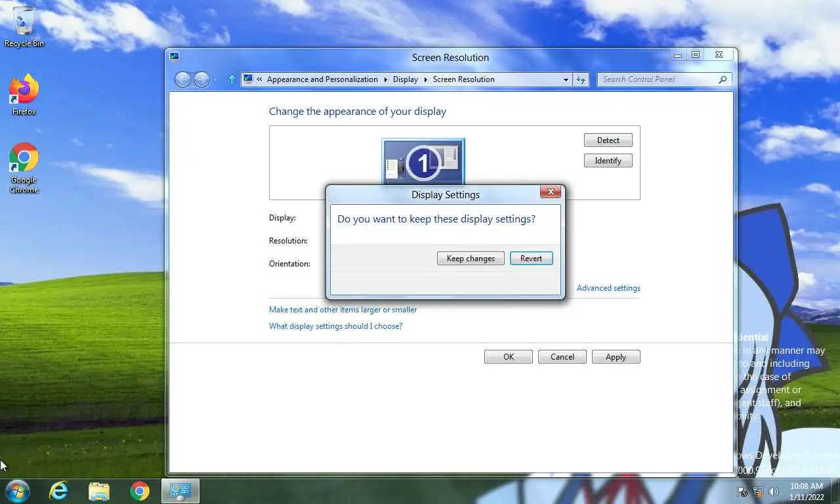Open Advanced settings link

(x=608, y=288)
